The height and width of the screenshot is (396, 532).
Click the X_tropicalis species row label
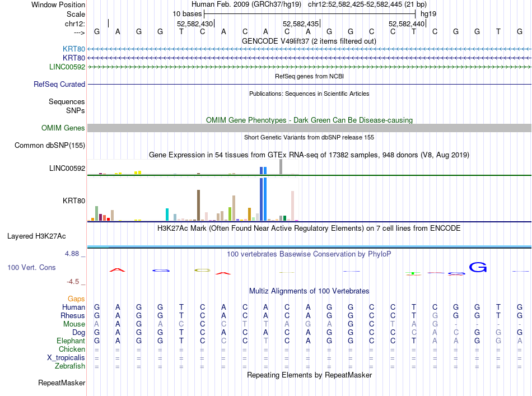point(66,358)
